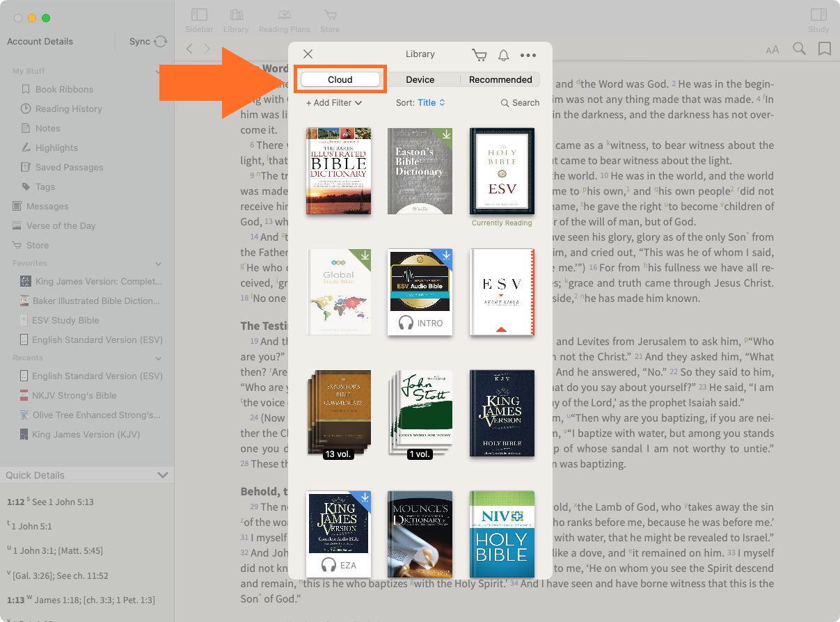Viewport: 840px width, 622px height.
Task: Download King James Audio Bible via blue arrow
Action: [x=364, y=498]
